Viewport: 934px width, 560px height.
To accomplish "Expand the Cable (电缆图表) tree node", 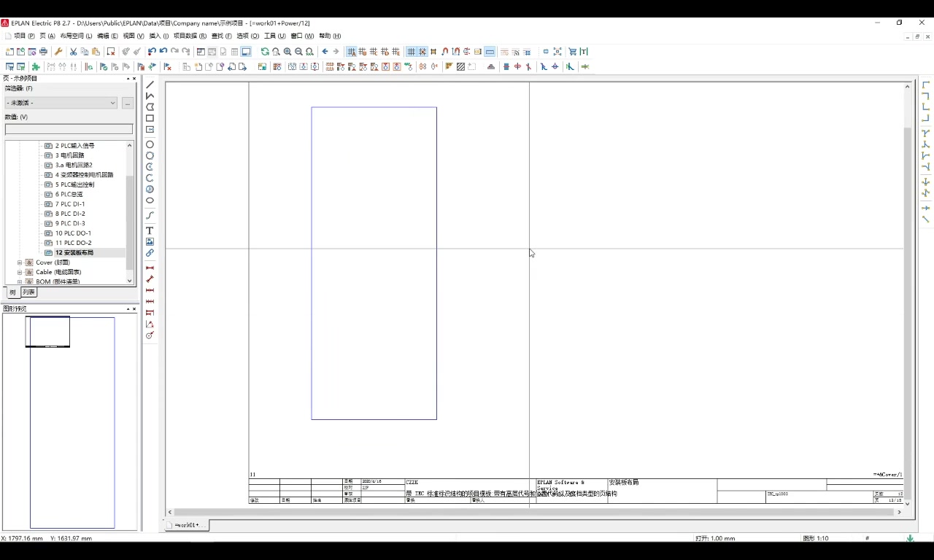I will click(20, 272).
